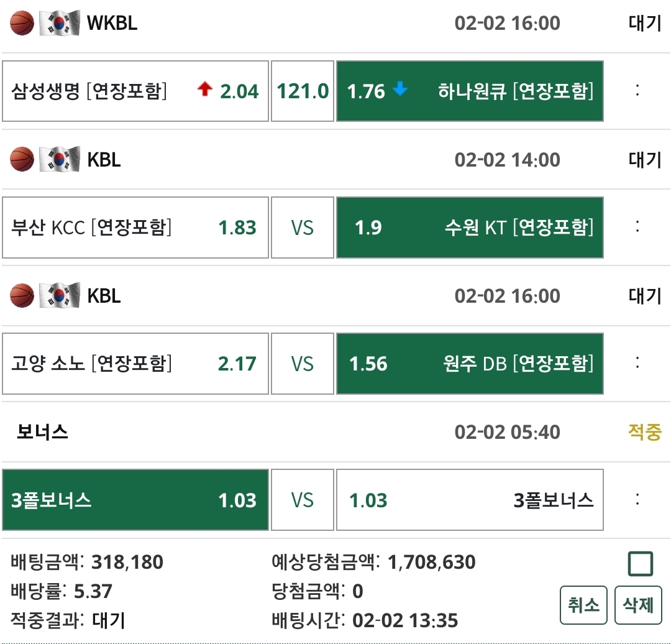Open more options for the 고양 소노 row
The image size is (671, 644).
(x=637, y=364)
